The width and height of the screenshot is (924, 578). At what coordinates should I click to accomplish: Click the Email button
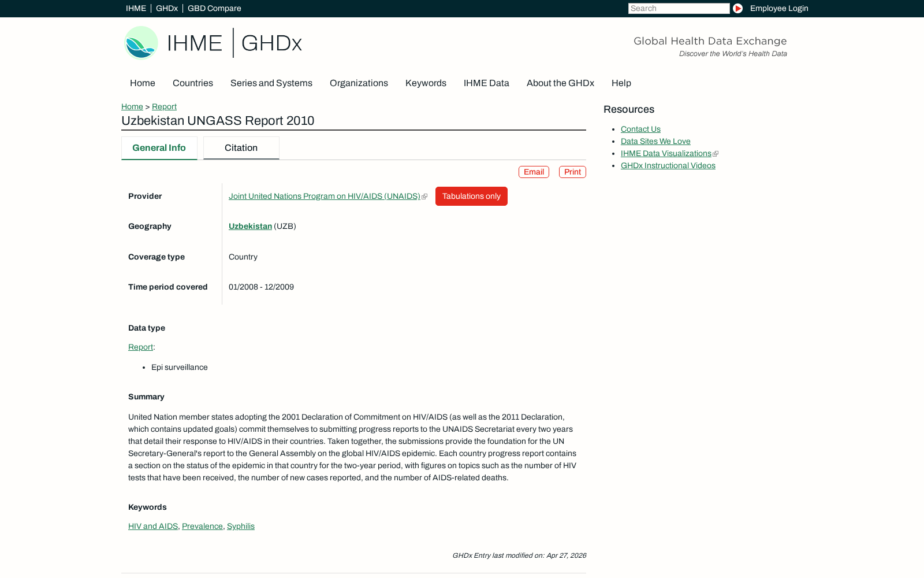pyautogui.click(x=534, y=172)
